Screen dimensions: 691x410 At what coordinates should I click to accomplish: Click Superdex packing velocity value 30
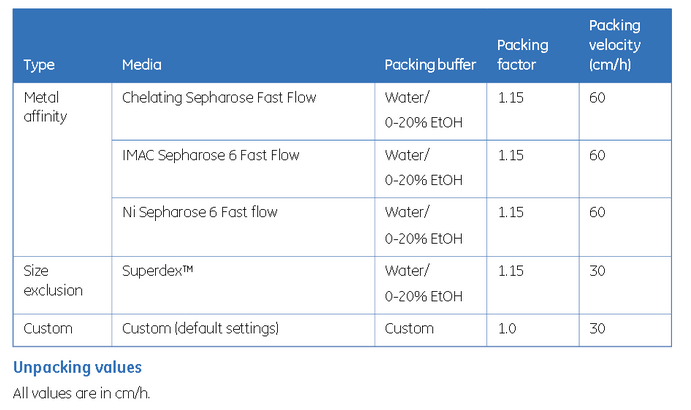[597, 271]
